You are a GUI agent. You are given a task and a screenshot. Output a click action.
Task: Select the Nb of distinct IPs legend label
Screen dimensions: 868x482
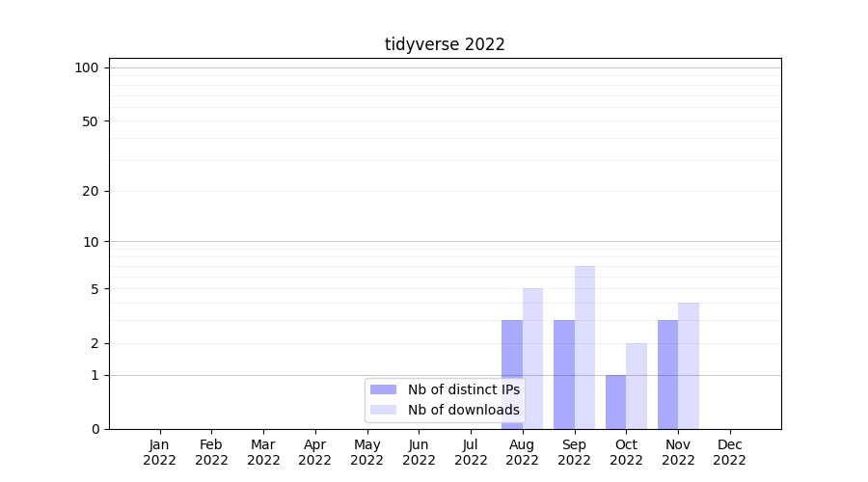[463, 389]
